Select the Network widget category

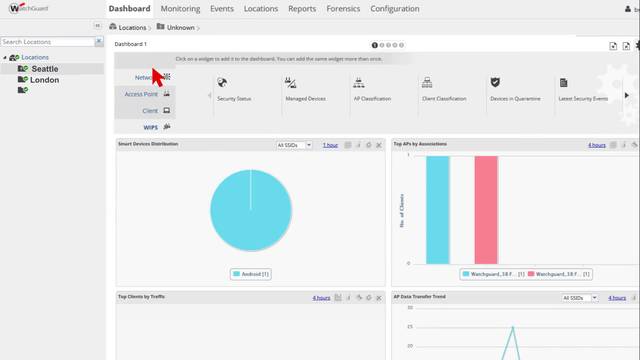(x=145, y=77)
